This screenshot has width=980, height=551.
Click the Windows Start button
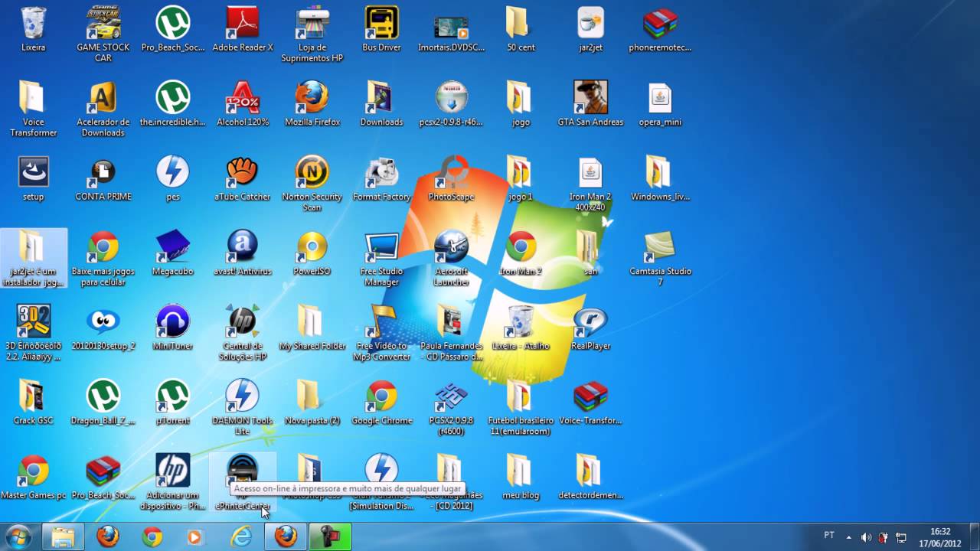click(x=18, y=536)
